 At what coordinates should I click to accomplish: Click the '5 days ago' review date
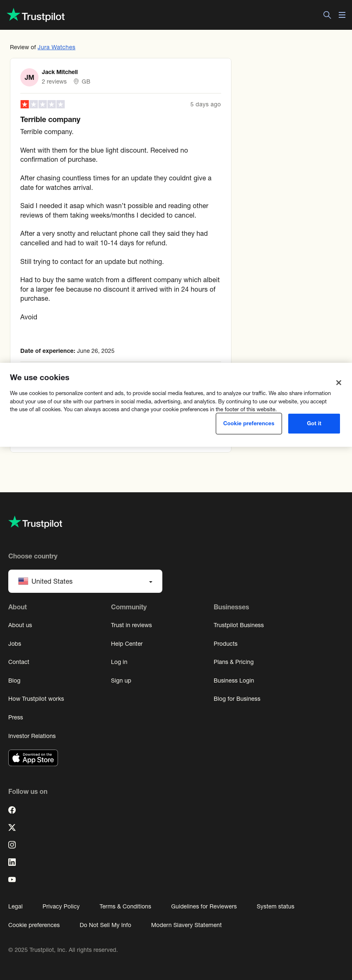[x=205, y=104]
